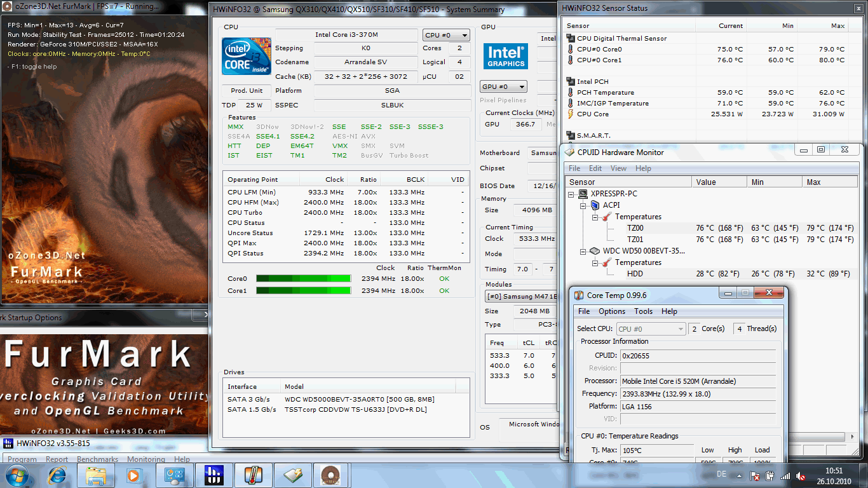Click CPU Core power lightning icon
868x488 pixels.
[x=570, y=114]
